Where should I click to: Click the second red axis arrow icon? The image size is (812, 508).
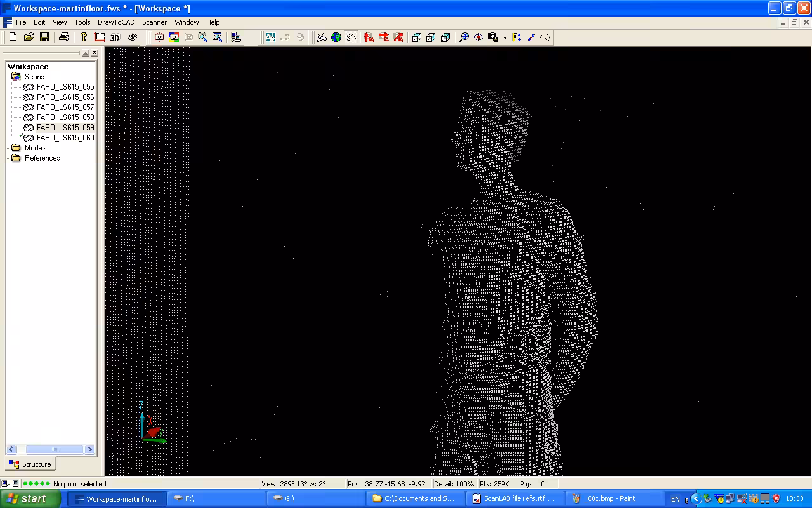point(384,37)
